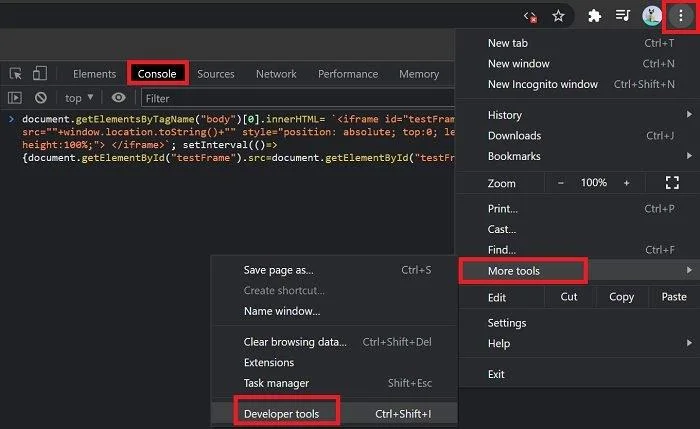Select Name window... in submenu

pos(334,311)
